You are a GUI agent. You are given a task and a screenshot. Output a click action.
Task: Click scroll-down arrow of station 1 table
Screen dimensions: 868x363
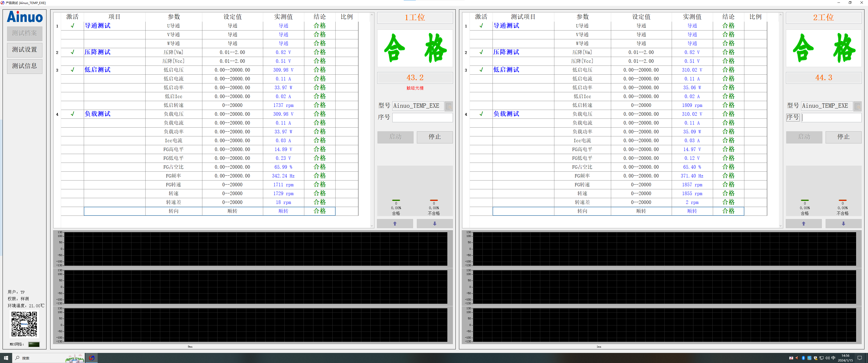[372, 226]
